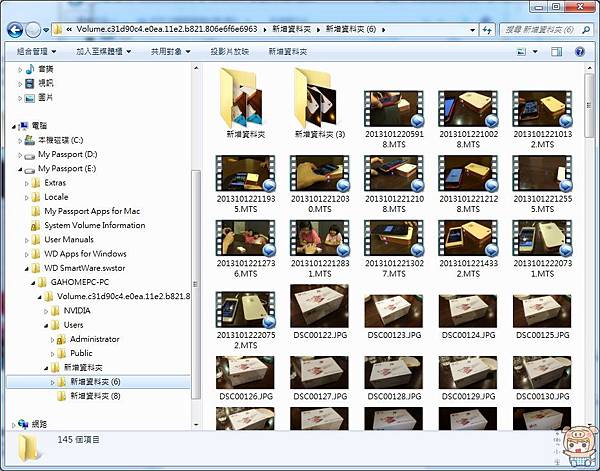
Task: Select video 2013101222075 2.MTS
Action: [245, 321]
